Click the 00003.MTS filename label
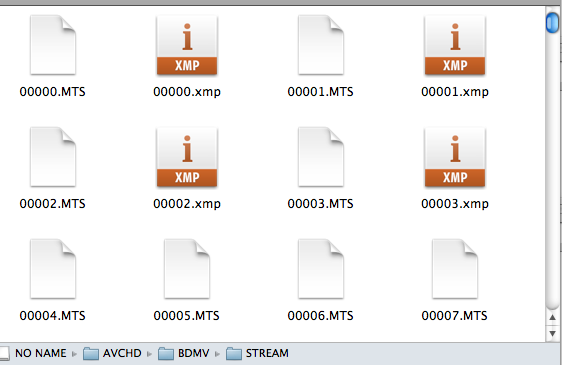The width and height of the screenshot is (562, 365). pyautogui.click(x=320, y=204)
